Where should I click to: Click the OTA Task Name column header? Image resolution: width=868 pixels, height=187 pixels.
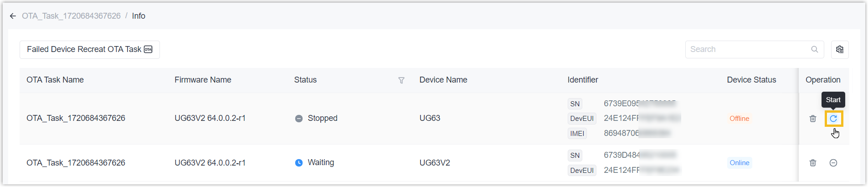coord(55,80)
